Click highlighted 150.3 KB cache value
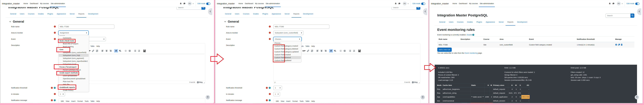Screen dimensions: 644x105 (525, 97)
